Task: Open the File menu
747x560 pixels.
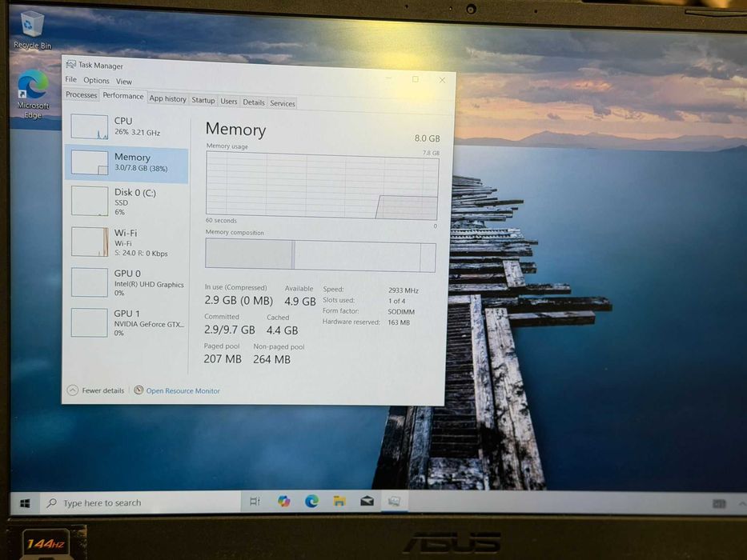Action: (71, 79)
